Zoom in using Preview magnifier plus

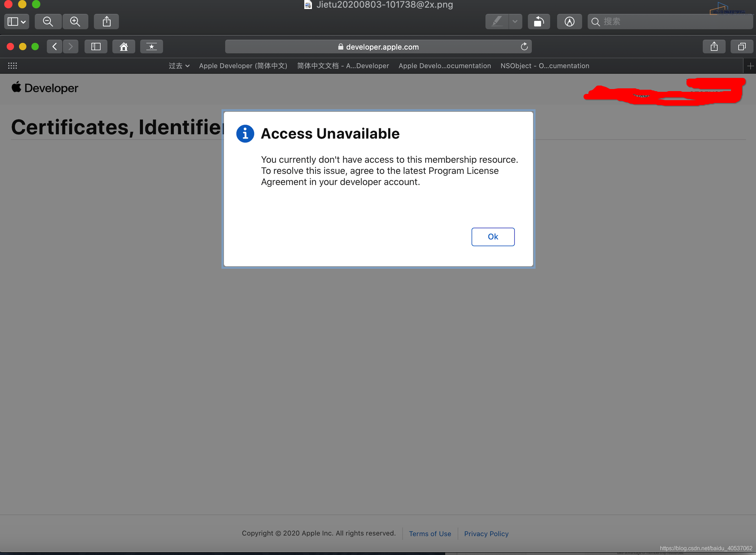[75, 22]
